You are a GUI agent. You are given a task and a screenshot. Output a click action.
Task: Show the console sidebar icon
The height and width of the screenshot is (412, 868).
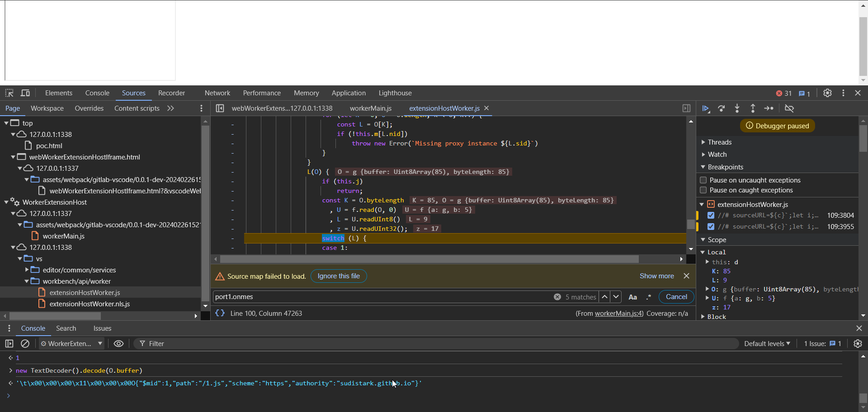point(9,344)
